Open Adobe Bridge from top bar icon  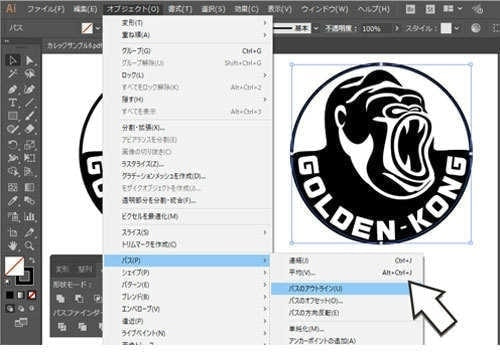click(x=410, y=9)
